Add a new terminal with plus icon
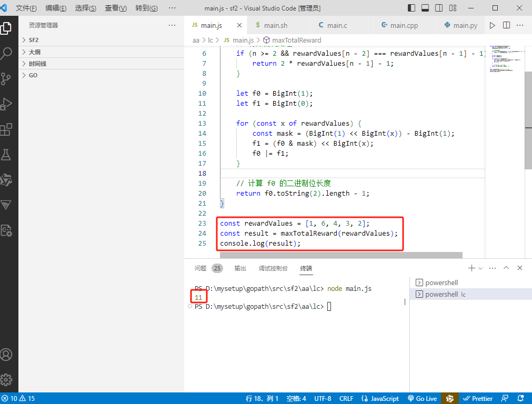 coord(471,268)
